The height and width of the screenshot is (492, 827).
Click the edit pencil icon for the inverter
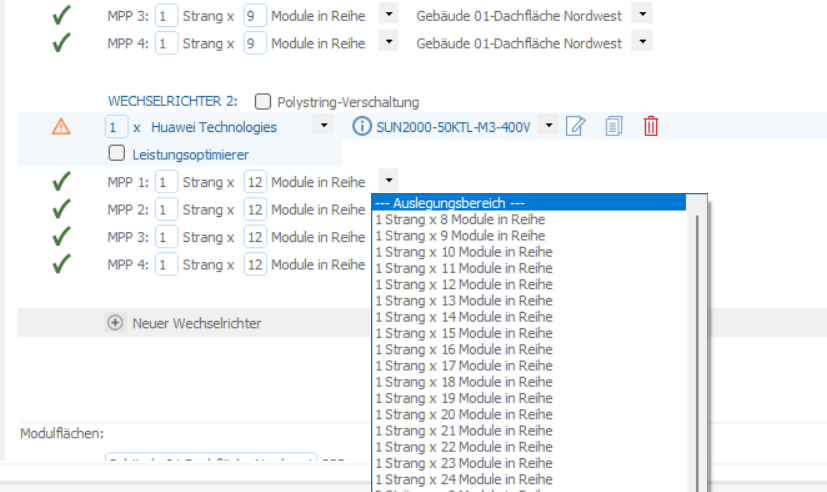575,126
